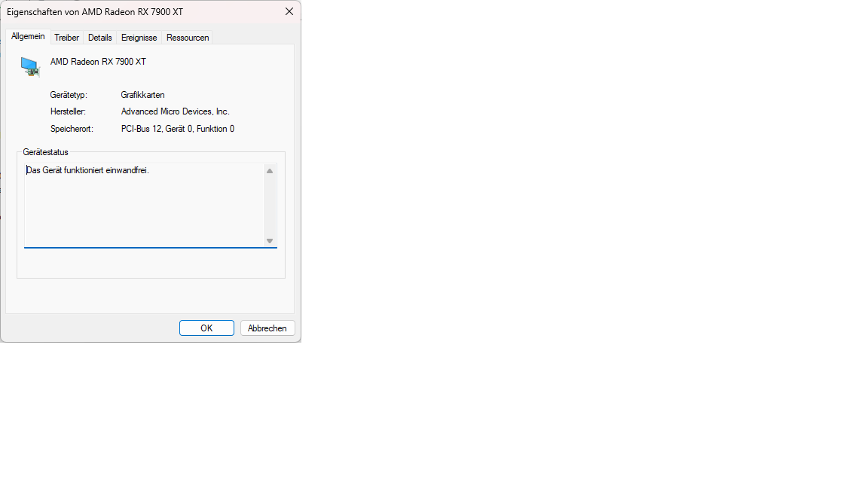
Task: Click the dialog title bar text
Action: pos(95,12)
